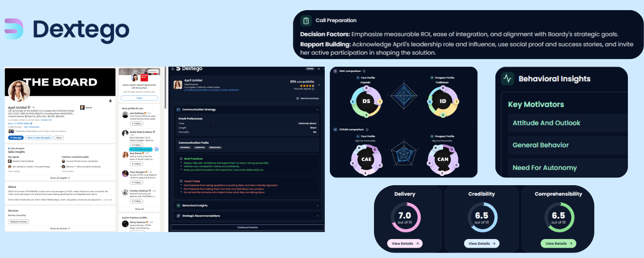The width and height of the screenshot is (644, 258).
Task: Click the notification bell on LinkedIn profile
Action: click(x=110, y=101)
